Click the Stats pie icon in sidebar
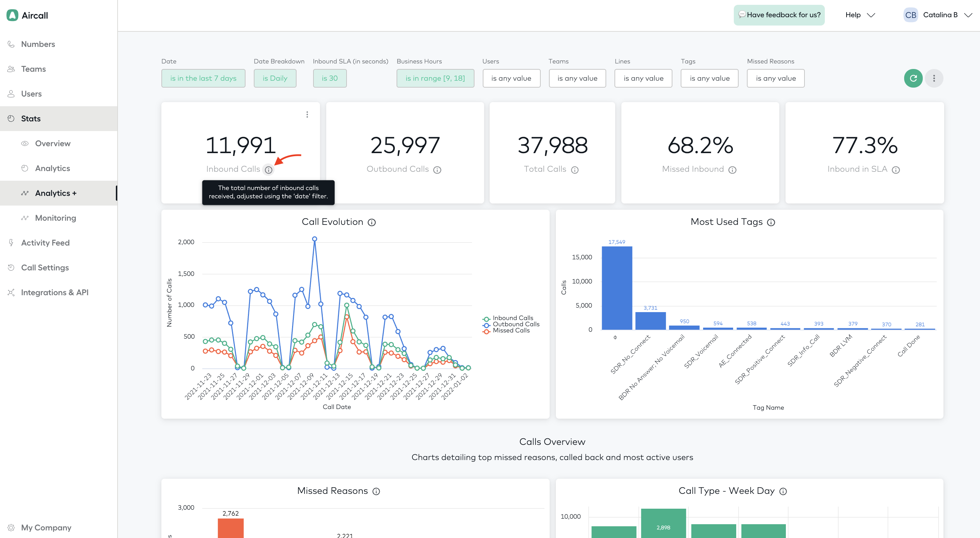The image size is (980, 538). click(11, 118)
